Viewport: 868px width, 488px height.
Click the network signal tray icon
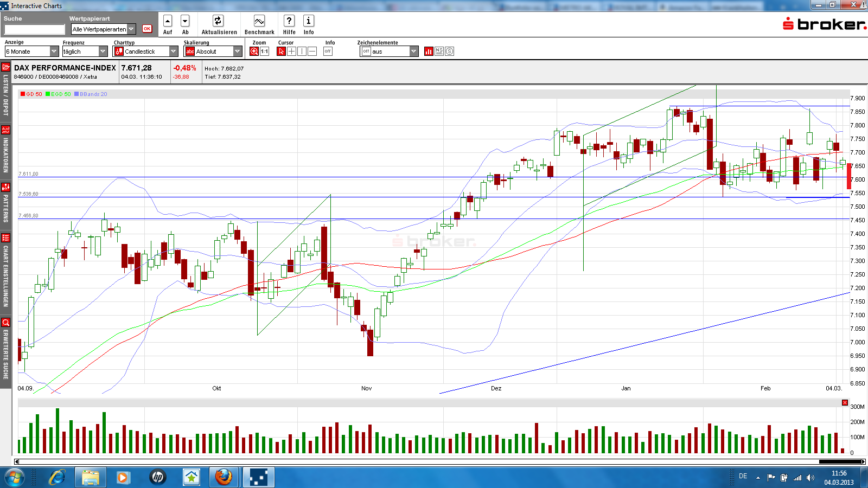coord(797,478)
